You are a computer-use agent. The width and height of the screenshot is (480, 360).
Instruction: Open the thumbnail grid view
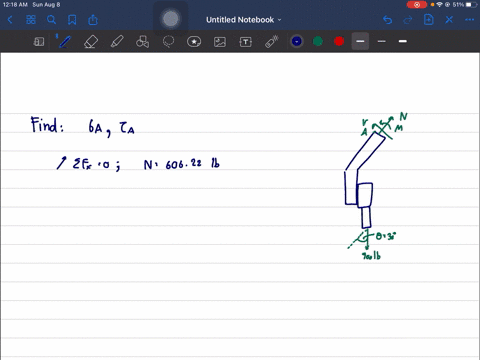(x=31, y=20)
